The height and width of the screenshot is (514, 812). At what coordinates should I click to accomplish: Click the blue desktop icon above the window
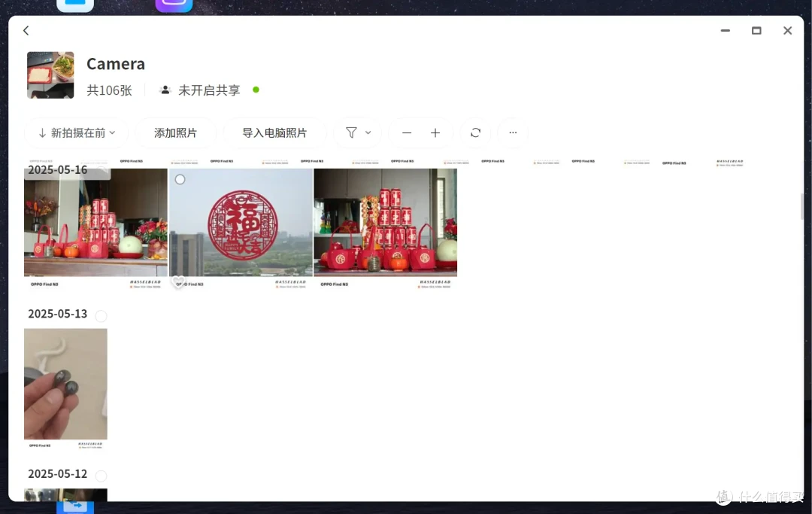pos(75,6)
